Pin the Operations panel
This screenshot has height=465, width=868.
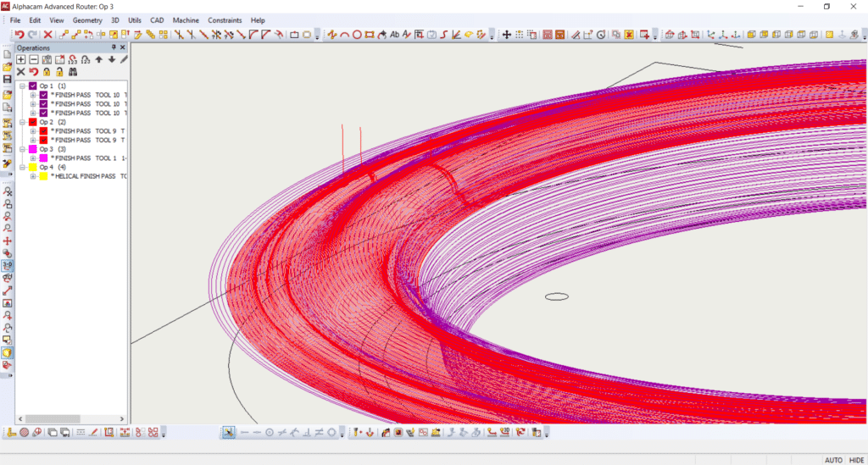tap(114, 47)
